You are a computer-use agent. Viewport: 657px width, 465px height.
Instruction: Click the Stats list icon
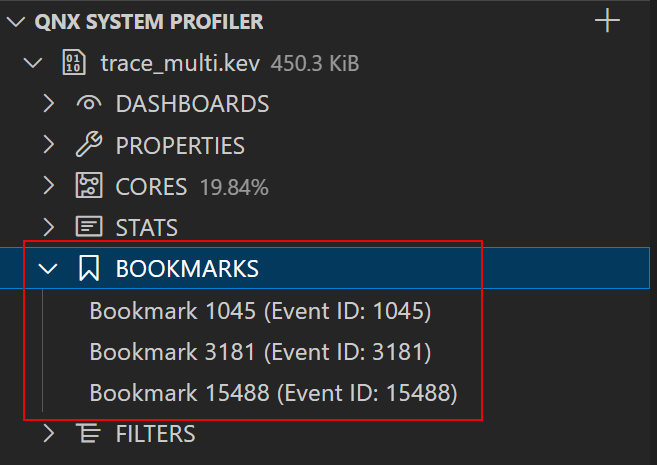89,227
